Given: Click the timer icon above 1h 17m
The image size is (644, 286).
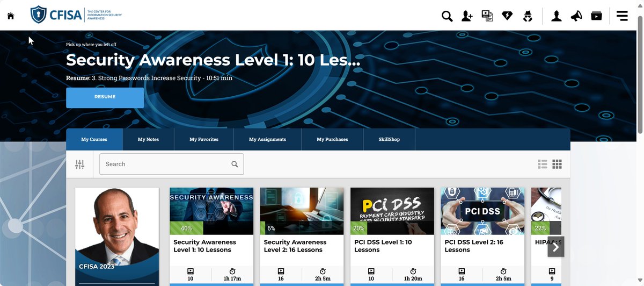Looking at the screenshot, I should [x=232, y=271].
